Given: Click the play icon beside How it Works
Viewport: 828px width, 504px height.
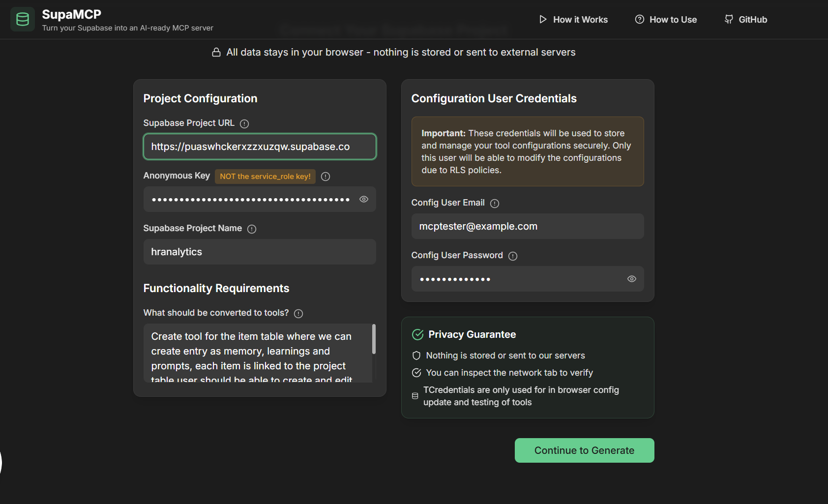Looking at the screenshot, I should coord(543,20).
